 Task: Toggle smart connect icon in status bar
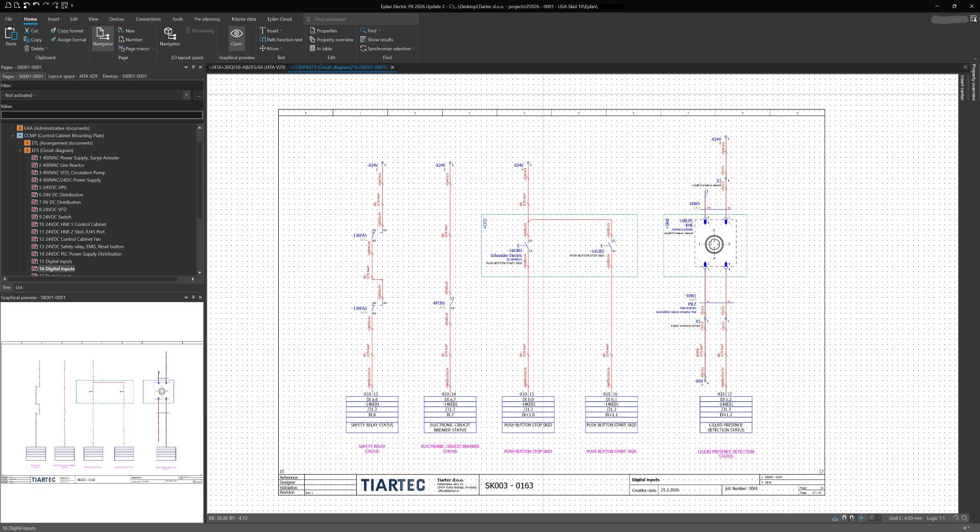point(862,518)
